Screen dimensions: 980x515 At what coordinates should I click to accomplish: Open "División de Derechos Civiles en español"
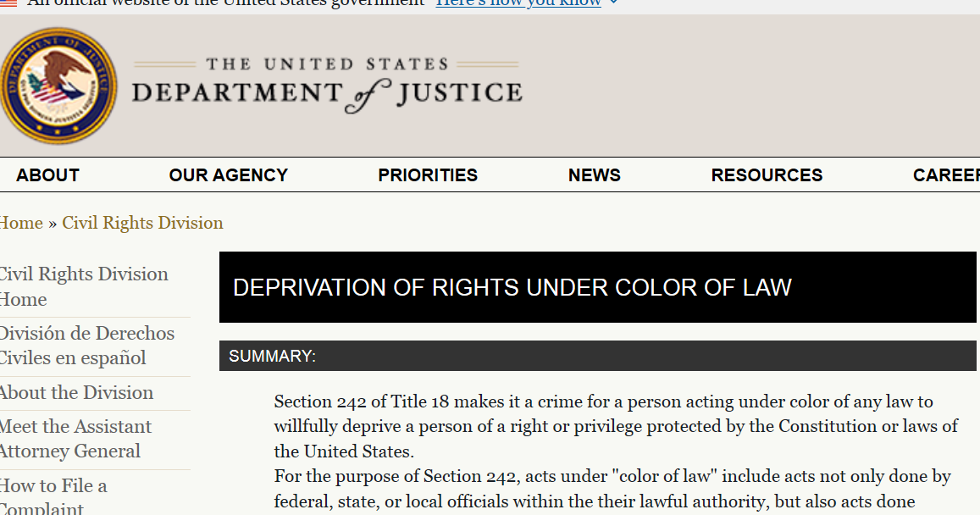(86, 346)
